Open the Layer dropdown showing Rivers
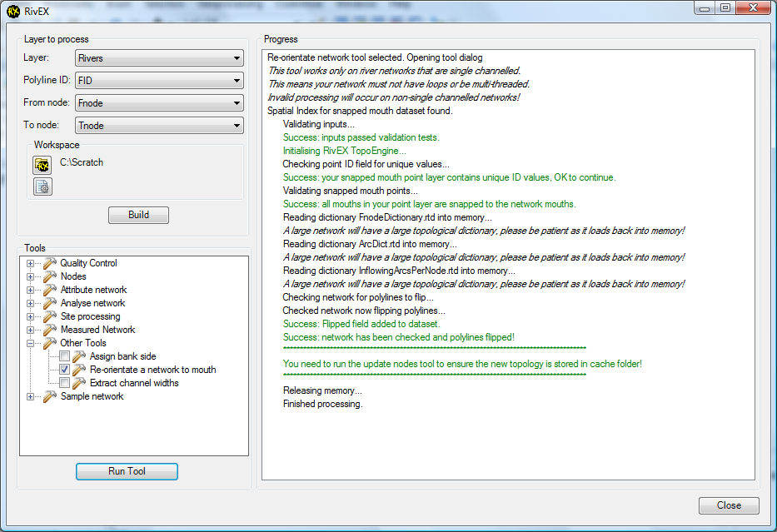The image size is (777, 532). click(x=159, y=58)
